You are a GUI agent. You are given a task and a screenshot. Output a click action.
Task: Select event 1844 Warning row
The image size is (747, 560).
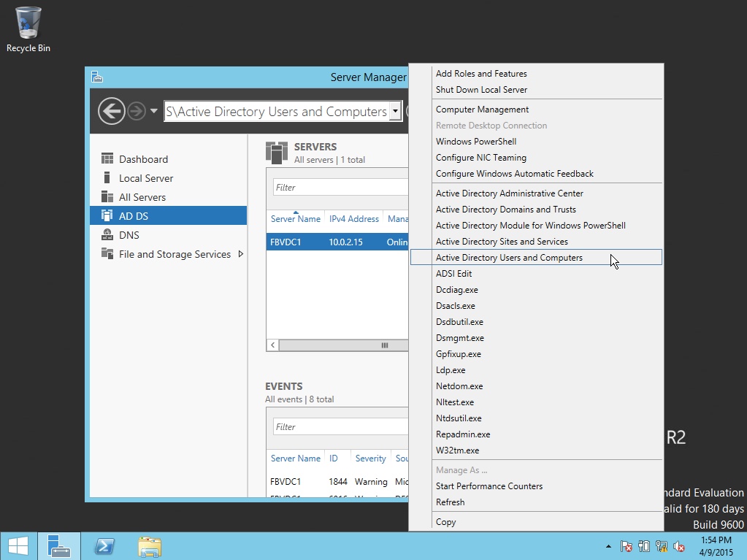[337, 481]
